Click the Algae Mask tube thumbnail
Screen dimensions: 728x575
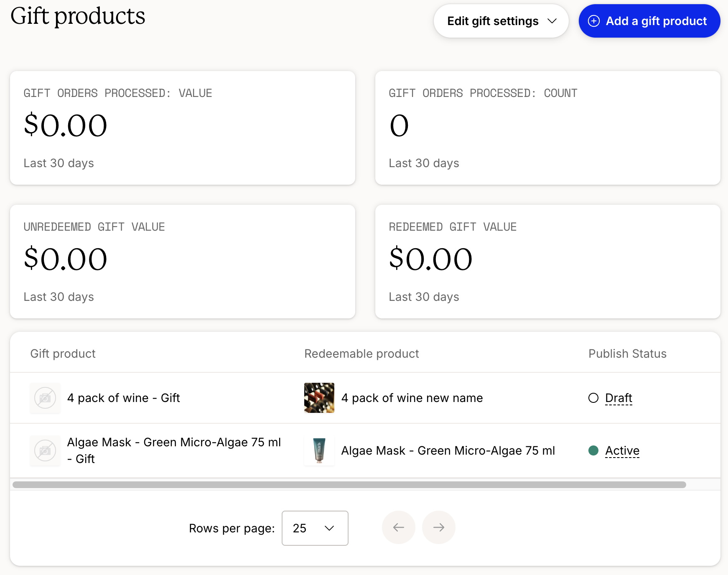pos(319,450)
